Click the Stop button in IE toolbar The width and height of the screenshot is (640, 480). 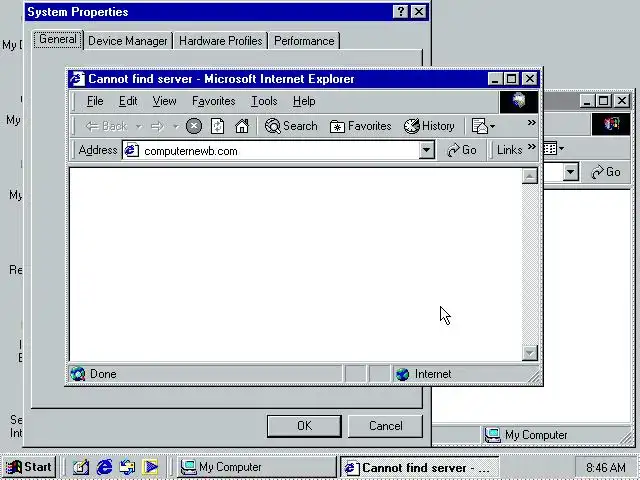point(194,126)
